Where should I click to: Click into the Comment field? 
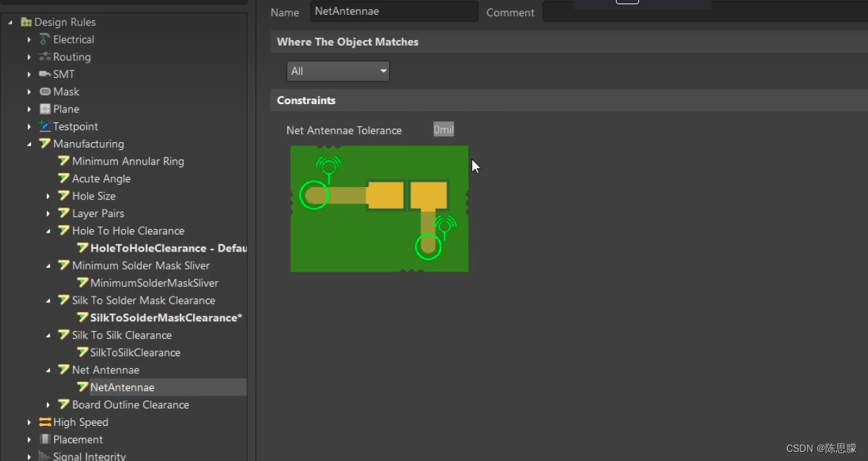(705, 12)
